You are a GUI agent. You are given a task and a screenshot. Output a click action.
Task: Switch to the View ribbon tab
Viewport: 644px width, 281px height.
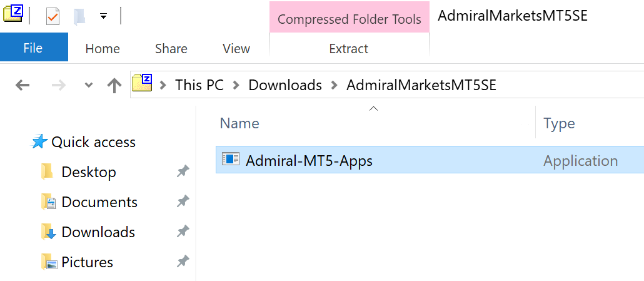pyautogui.click(x=236, y=48)
